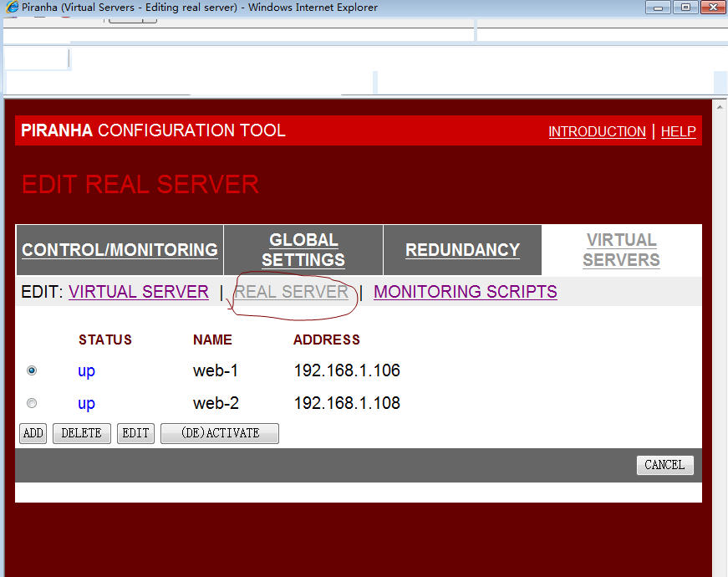Click the ADD button
Screen dimensions: 728x577
point(33,433)
